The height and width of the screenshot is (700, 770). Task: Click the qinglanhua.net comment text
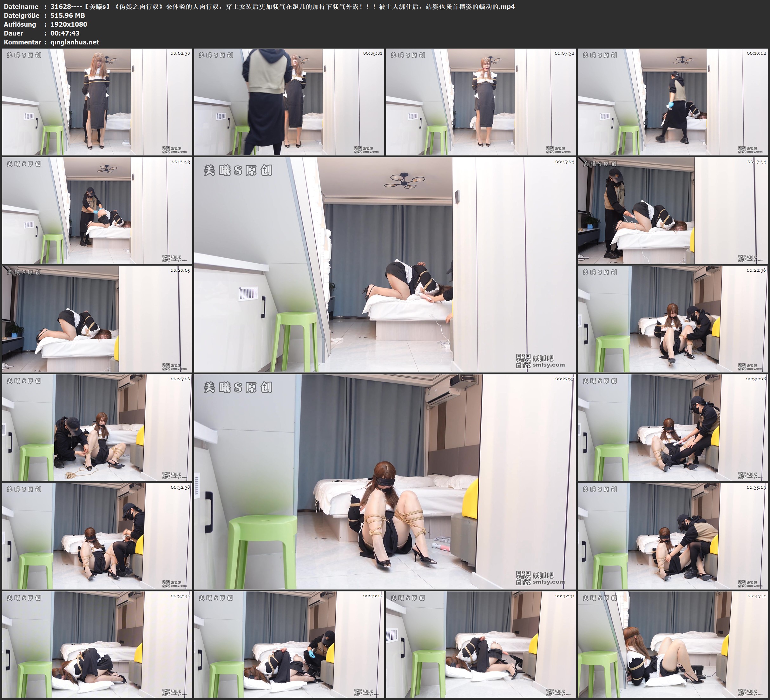pos(75,42)
